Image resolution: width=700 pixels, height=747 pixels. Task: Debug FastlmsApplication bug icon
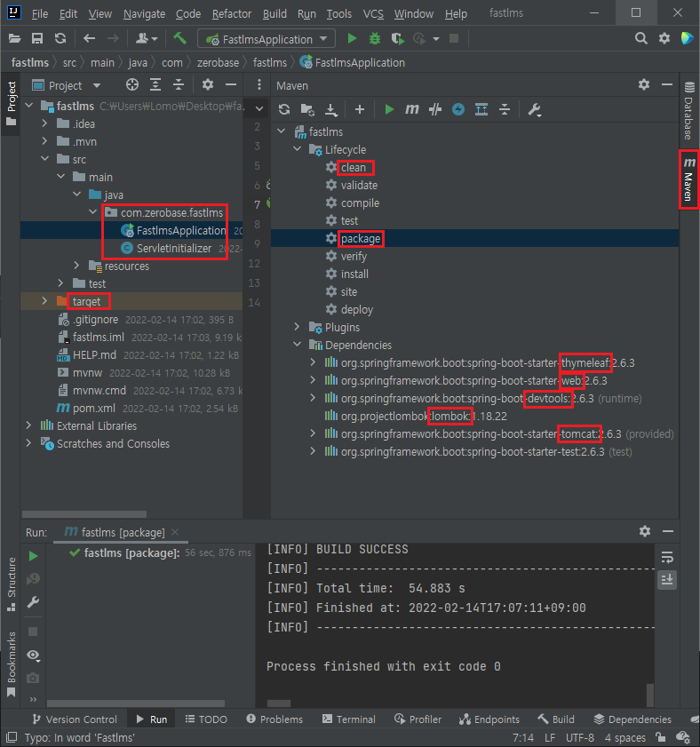point(375,38)
